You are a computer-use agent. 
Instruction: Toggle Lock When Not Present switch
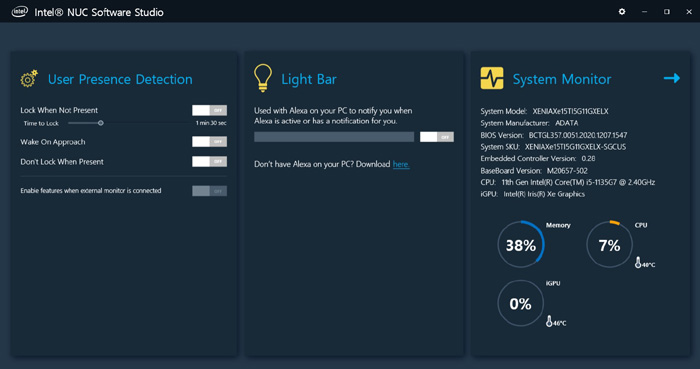[x=209, y=110]
